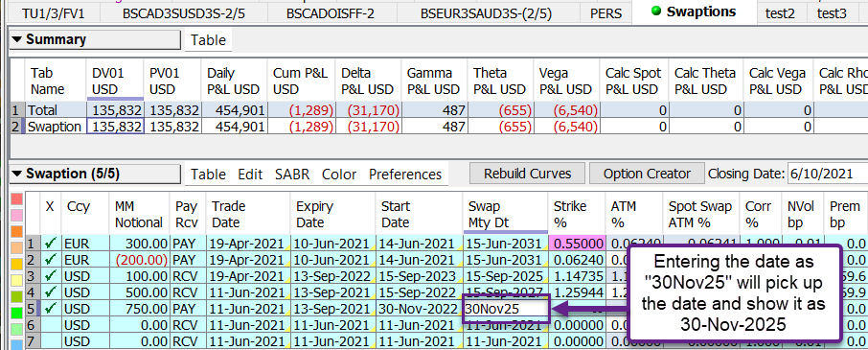Select the BSEUR3SAUD3S-(2/5) tab

(487, 12)
